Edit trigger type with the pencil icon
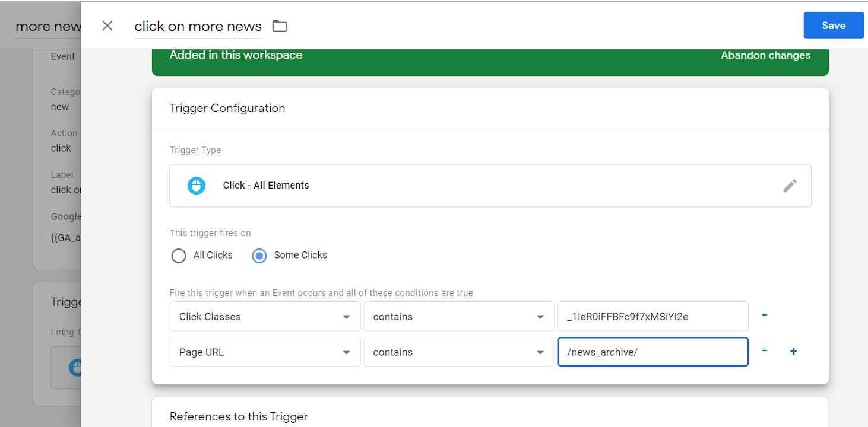The width and height of the screenshot is (868, 427). [x=790, y=186]
